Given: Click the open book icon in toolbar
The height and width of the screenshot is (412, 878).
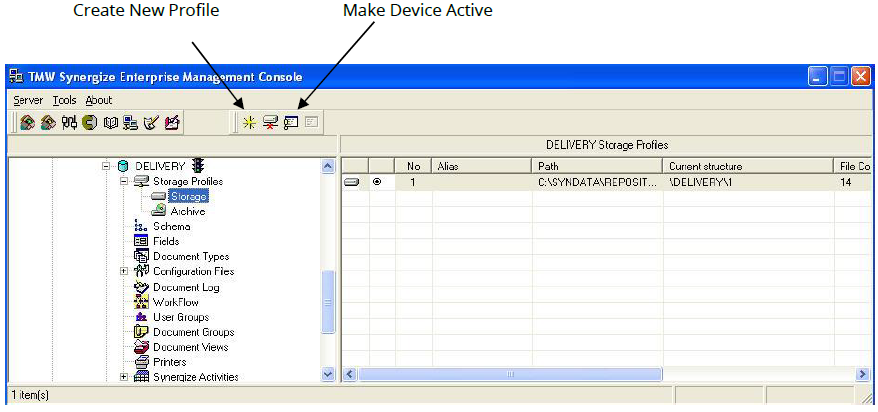Looking at the screenshot, I should (x=111, y=122).
